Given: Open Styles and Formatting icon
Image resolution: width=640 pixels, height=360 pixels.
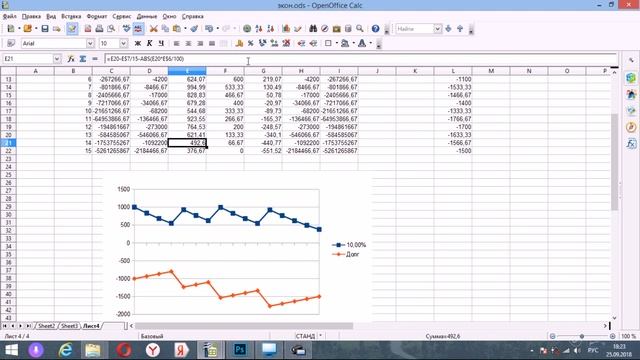Looking at the screenshot, I should coord(11,43).
